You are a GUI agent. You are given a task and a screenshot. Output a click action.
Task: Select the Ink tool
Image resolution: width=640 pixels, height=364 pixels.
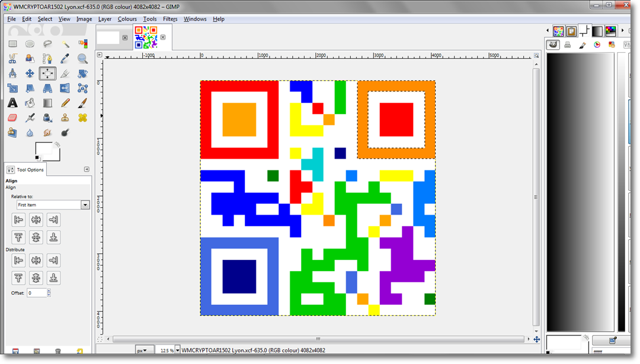[47, 118]
